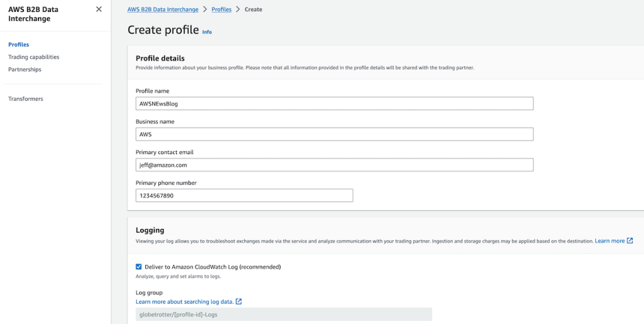Image resolution: width=644 pixels, height=324 pixels.
Task: Click into the Business name field
Action: point(335,134)
